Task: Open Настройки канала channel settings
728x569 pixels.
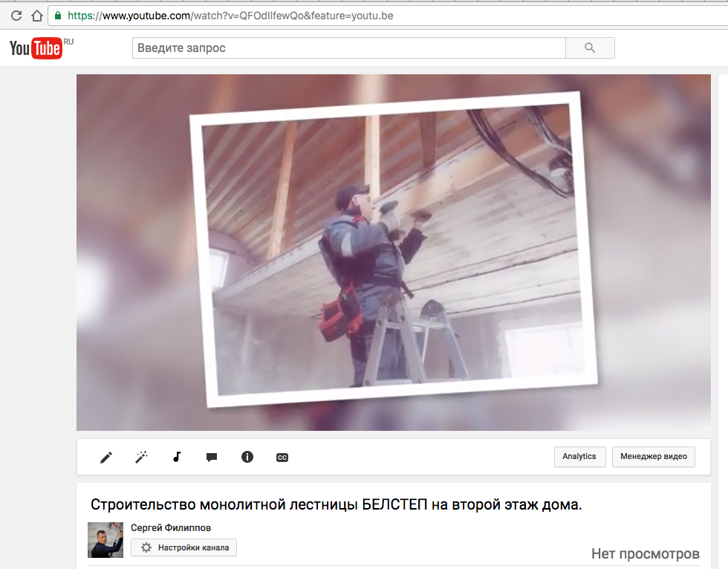Action: click(184, 547)
